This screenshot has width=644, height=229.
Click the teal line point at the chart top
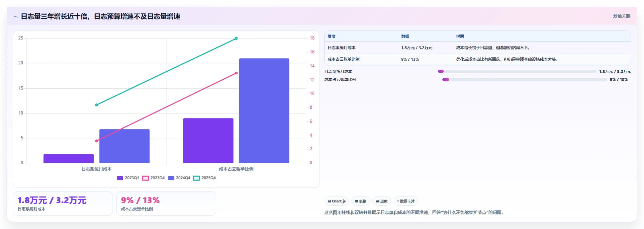pyautogui.click(x=236, y=38)
